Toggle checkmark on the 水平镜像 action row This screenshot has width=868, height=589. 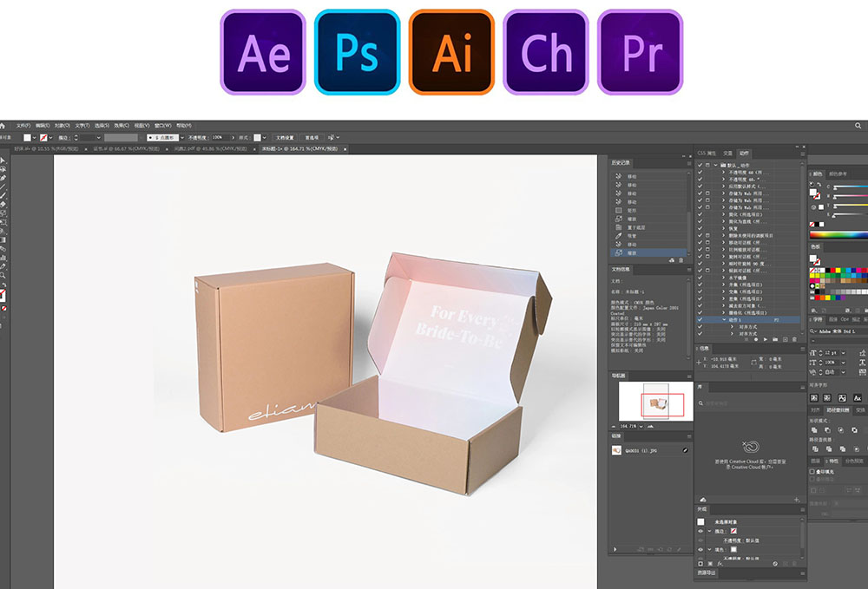(700, 278)
